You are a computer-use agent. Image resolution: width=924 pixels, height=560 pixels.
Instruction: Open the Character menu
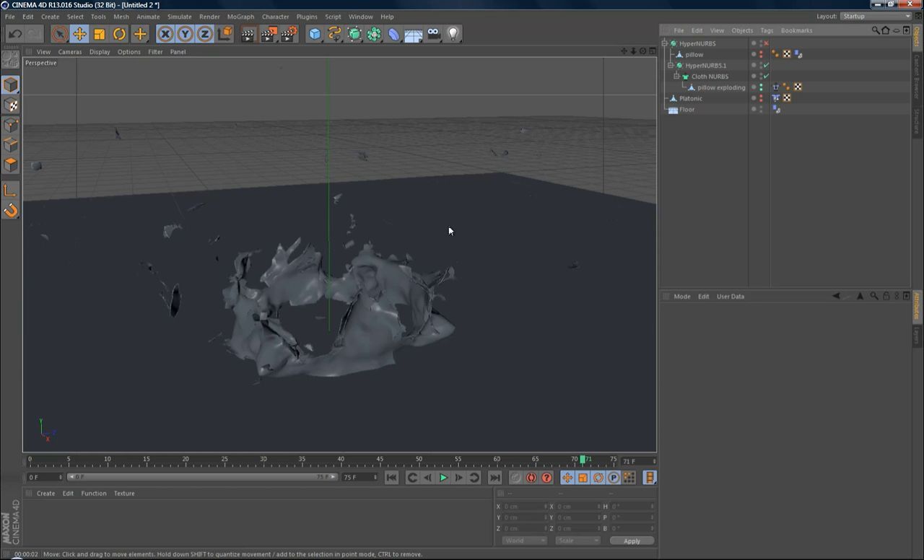tap(275, 17)
